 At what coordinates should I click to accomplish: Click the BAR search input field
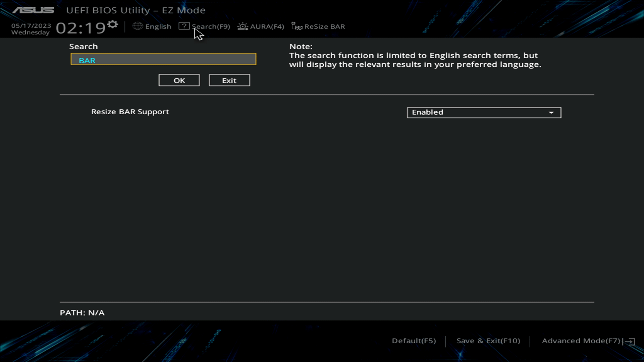(163, 59)
